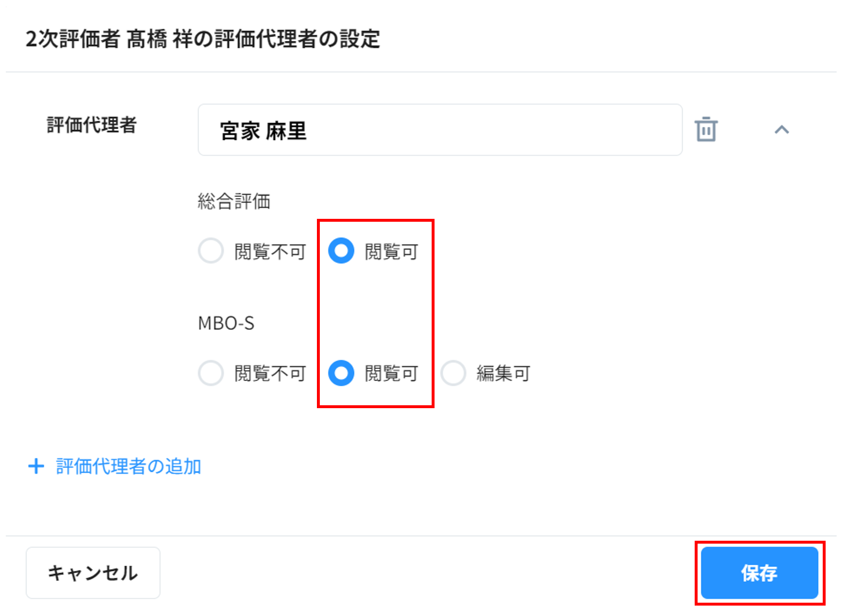This screenshot has height=616, width=843.
Task: Click the dialog title 評価代理者の設定
Action: click(x=203, y=39)
